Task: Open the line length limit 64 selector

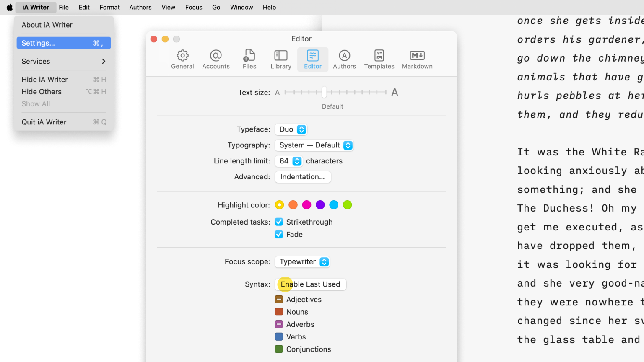Action: 289,161
